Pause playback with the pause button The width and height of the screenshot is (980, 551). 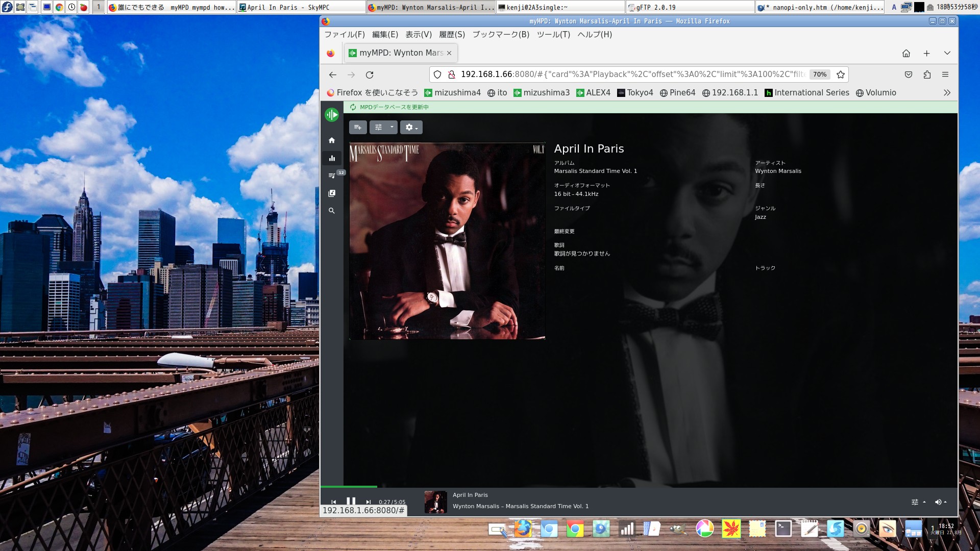tap(351, 502)
